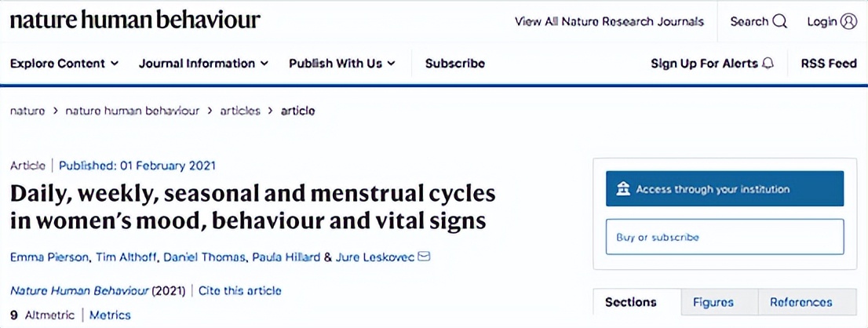This screenshot has height=328, width=868.
Task: Click the email envelope icon after Jure Leskovec
Action: (425, 257)
